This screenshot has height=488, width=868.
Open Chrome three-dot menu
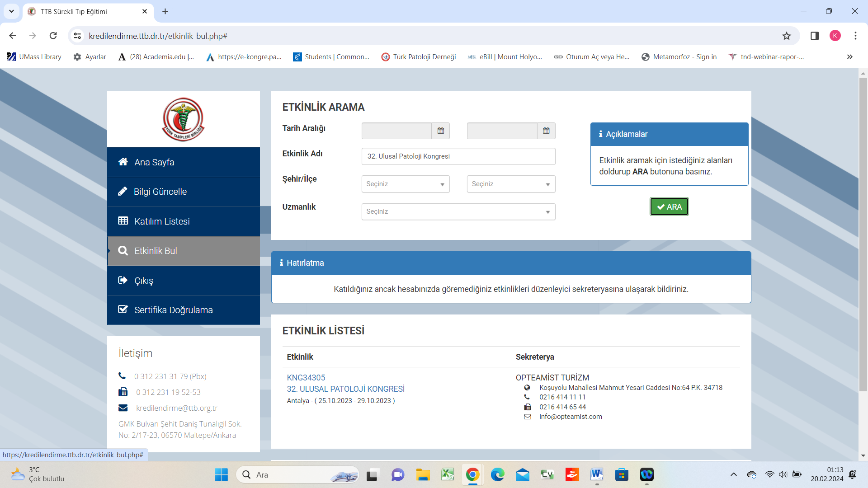pyautogui.click(x=855, y=36)
